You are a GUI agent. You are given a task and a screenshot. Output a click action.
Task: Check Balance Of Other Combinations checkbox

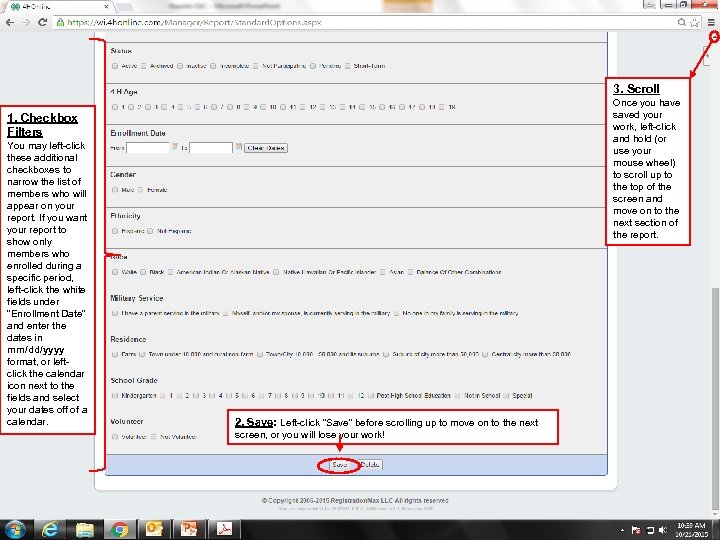tap(410, 272)
